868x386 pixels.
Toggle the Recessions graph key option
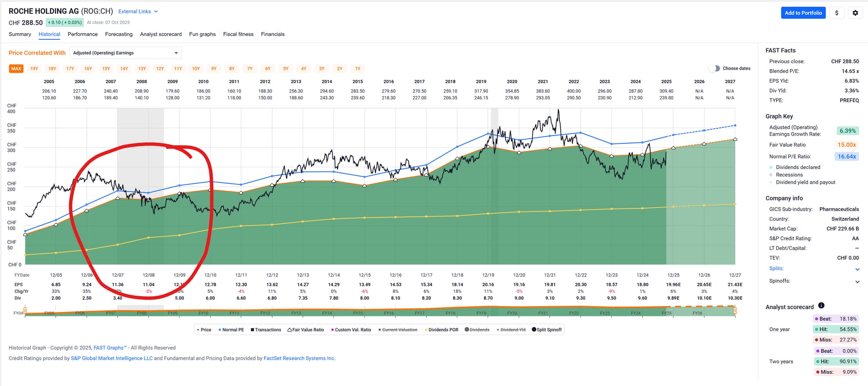789,175
